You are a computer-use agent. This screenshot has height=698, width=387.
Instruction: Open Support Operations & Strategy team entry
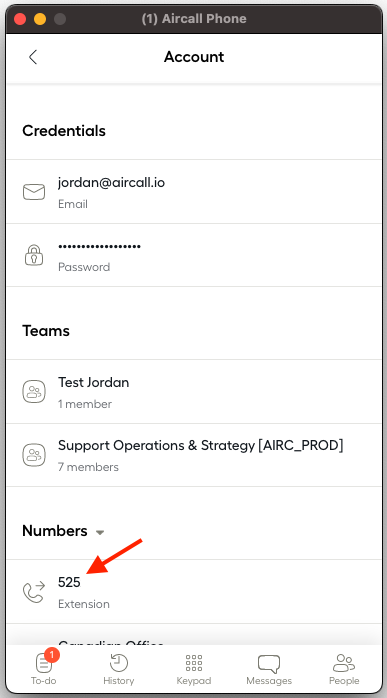194,455
